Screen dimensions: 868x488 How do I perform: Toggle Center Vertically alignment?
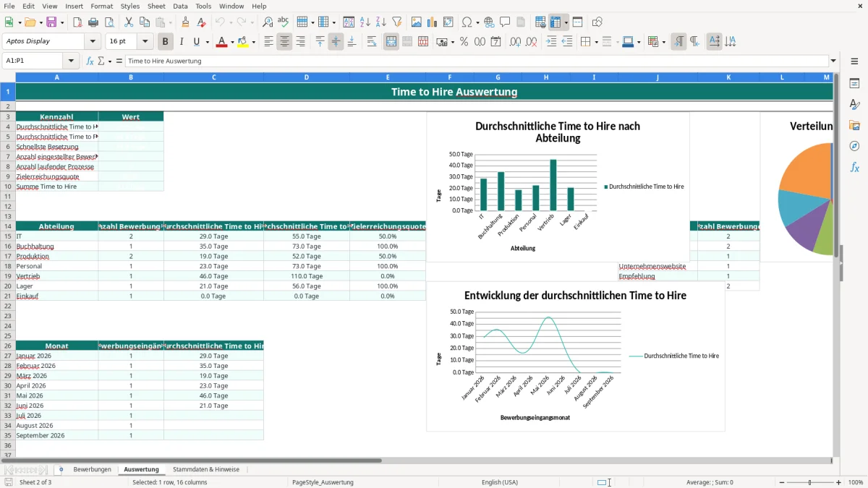336,42
